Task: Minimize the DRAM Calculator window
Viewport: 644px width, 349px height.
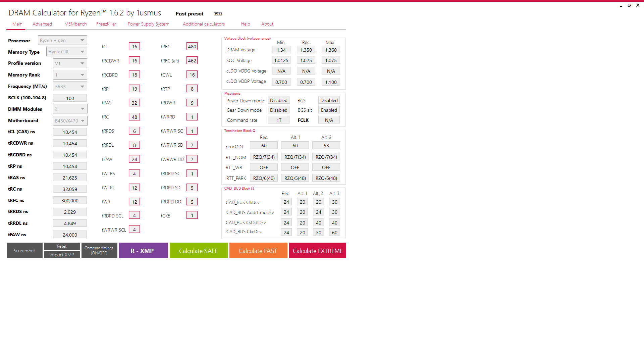Action: click(x=621, y=6)
